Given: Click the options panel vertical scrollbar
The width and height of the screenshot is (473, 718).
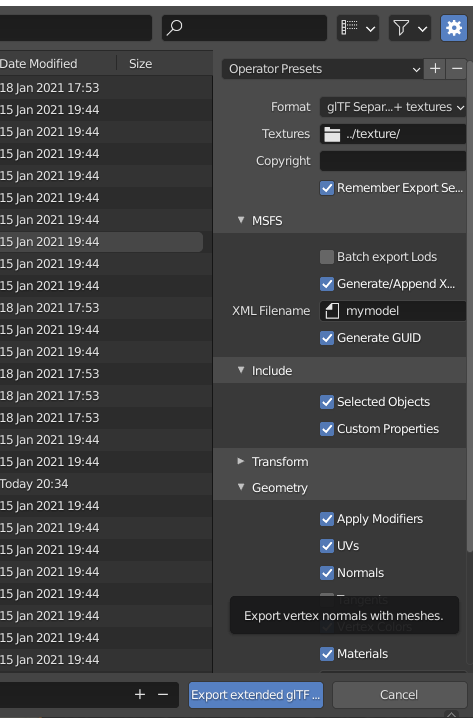Looking at the screenshot, I should tap(469, 307).
